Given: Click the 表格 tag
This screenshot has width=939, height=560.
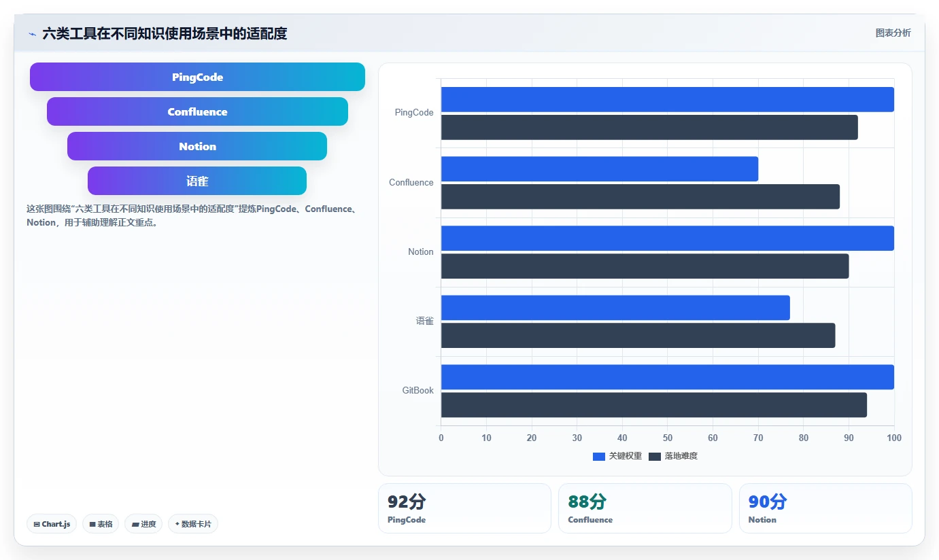Looking at the screenshot, I should point(101,524).
